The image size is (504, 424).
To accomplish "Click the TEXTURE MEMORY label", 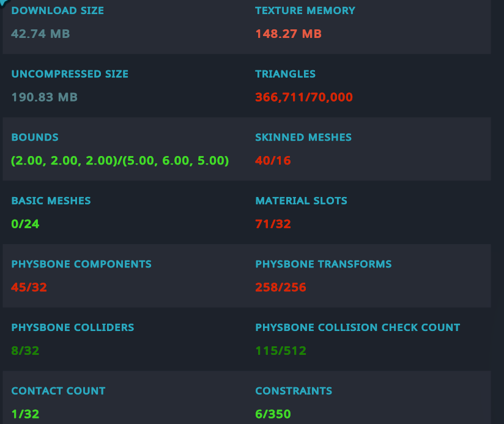I will click(x=305, y=10).
